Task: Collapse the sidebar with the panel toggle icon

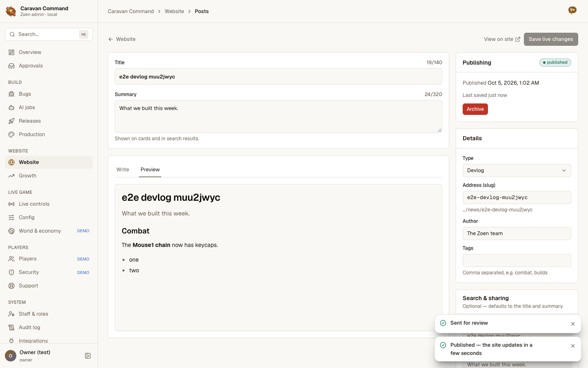Action: point(88,356)
